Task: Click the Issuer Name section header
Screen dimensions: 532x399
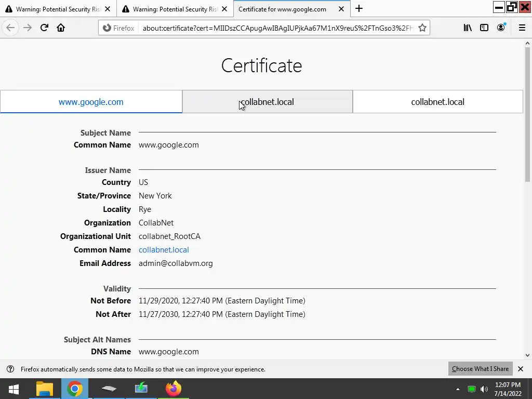Action: 108,170
